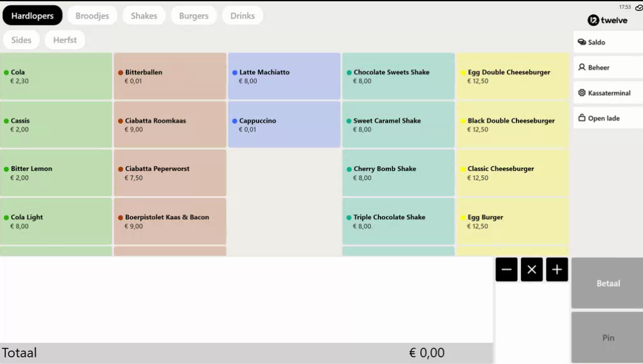Add Cappuccino to the order
This screenshot has height=364, width=643.
[284, 125]
